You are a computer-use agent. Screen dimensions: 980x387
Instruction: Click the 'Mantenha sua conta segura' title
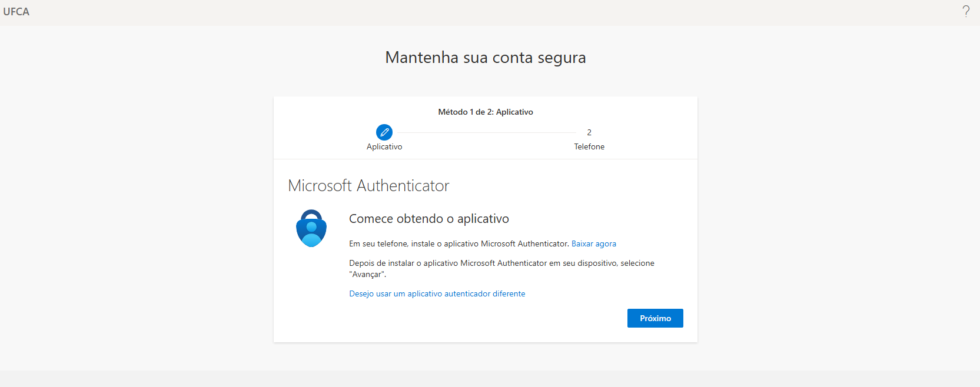click(486, 58)
